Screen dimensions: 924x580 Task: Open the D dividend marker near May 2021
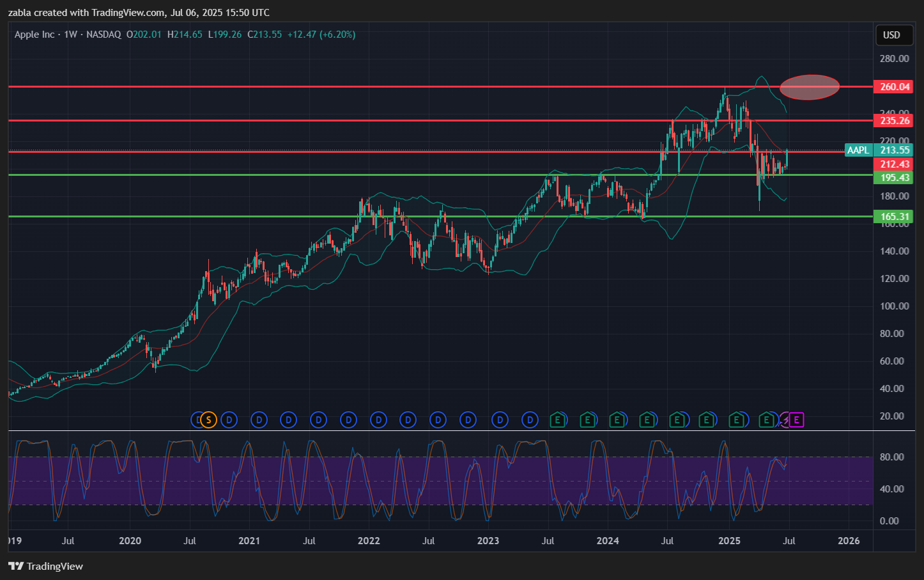point(289,420)
